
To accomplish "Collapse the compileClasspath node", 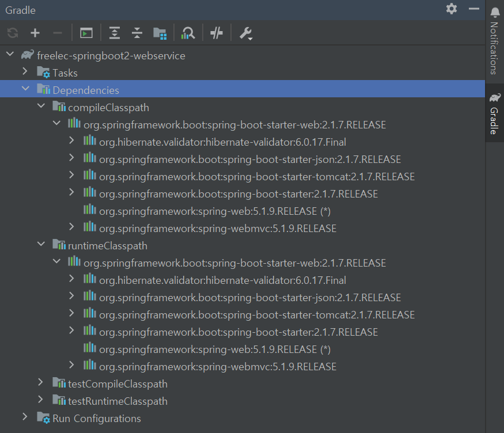I will click(x=41, y=106).
